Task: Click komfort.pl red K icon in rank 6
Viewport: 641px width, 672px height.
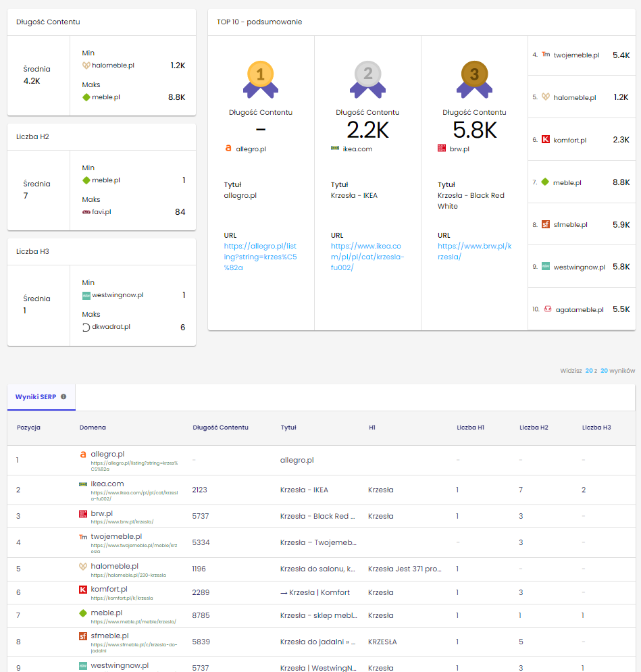Action: pyautogui.click(x=546, y=139)
